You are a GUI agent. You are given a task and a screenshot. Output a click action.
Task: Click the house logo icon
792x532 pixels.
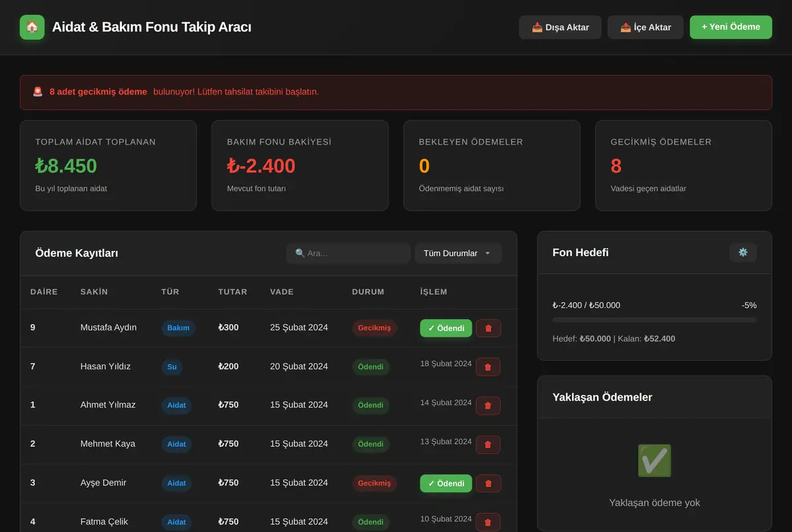pyautogui.click(x=32, y=27)
